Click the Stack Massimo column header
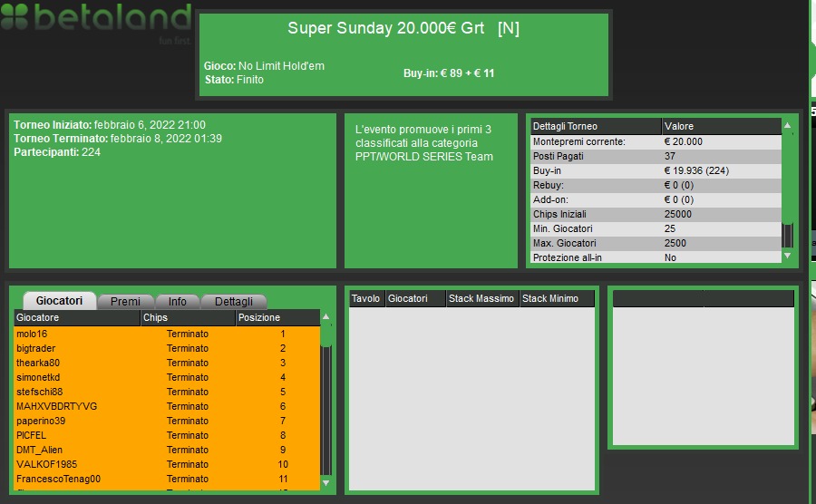Image resolution: width=816 pixels, height=504 pixels. pos(482,298)
